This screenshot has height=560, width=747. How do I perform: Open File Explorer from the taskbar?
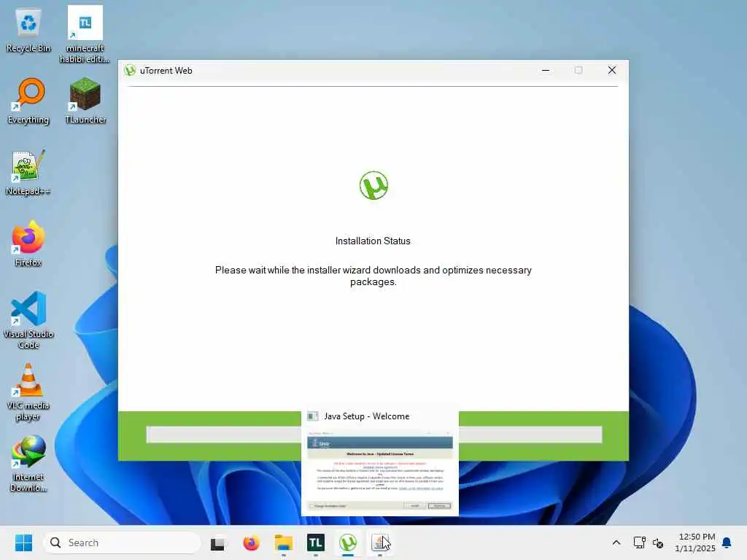[284, 542]
